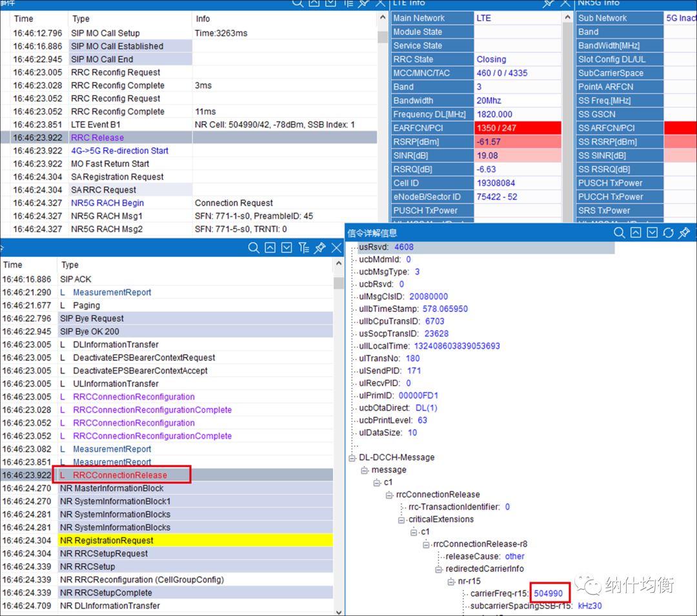
Task: Click Type column header in signaling list
Action: point(196,265)
